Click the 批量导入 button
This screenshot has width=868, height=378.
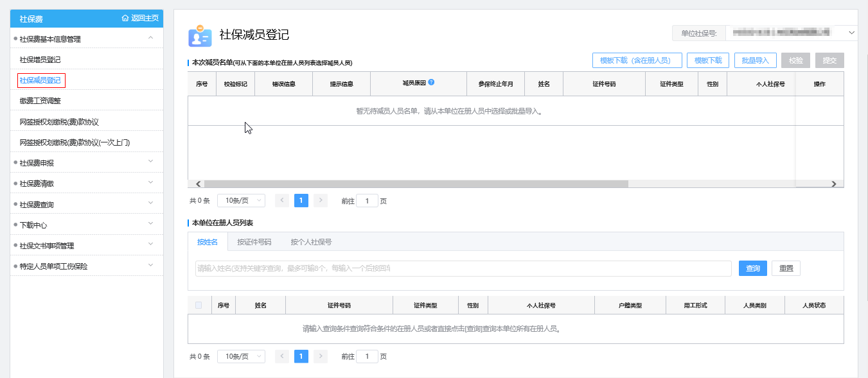pyautogui.click(x=755, y=60)
